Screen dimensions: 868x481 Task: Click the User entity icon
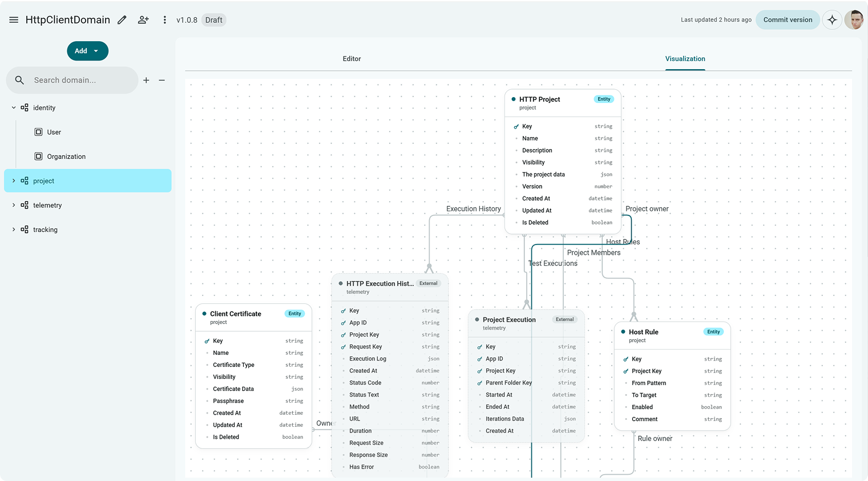[x=38, y=132]
